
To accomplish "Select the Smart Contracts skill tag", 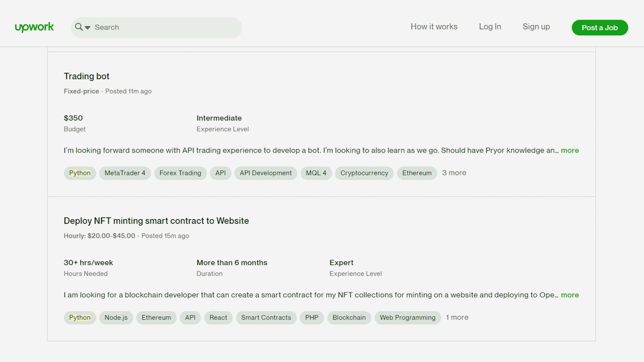I will [x=266, y=318].
